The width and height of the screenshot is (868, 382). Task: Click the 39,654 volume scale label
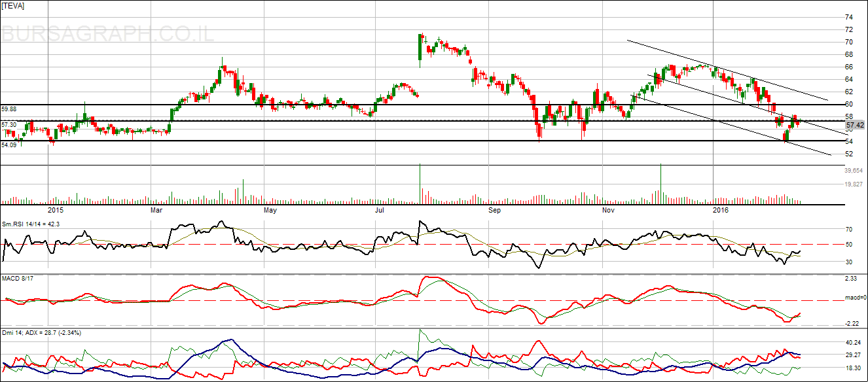click(x=854, y=170)
